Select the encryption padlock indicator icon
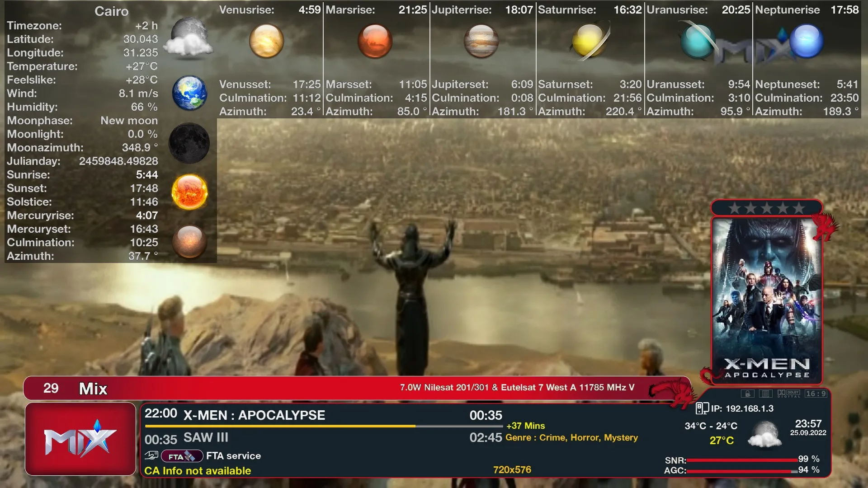 click(748, 394)
